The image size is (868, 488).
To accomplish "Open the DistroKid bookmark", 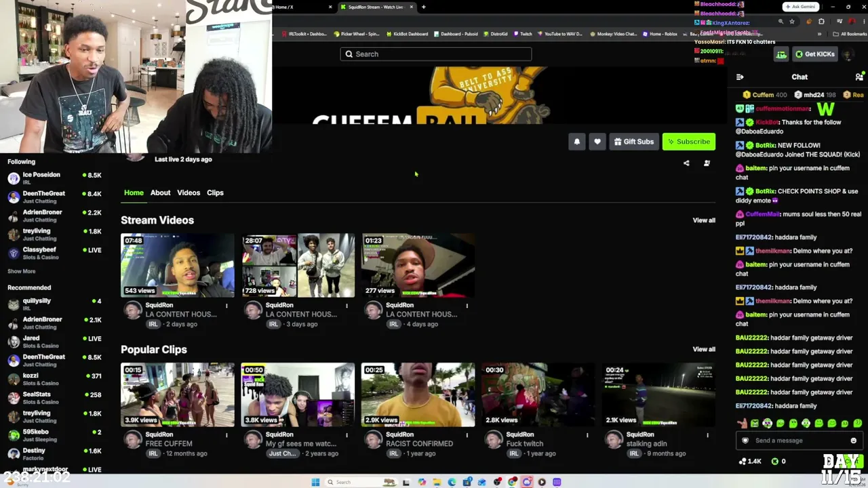I will point(496,34).
